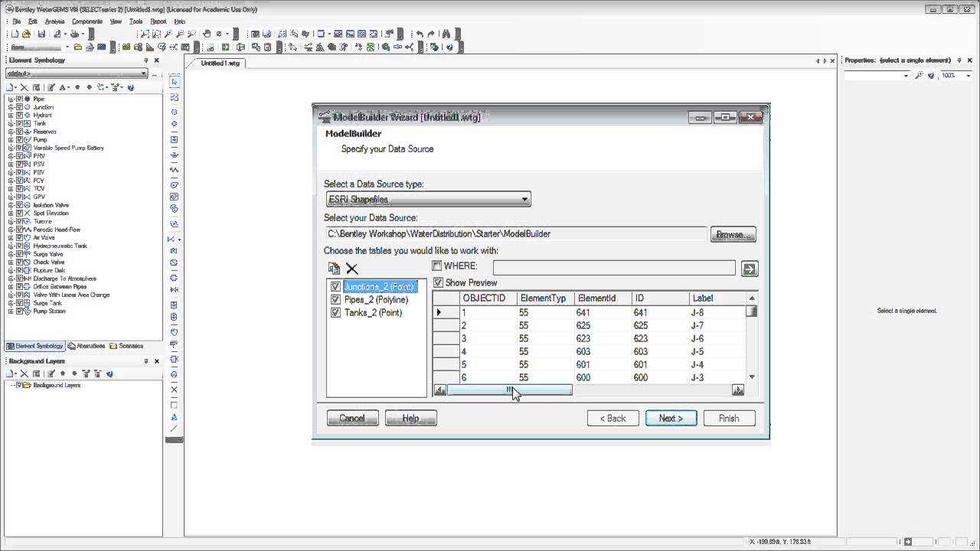Click the green arrow apply WHERE button
Image resolution: width=980 pixels, height=551 pixels.
tap(750, 269)
